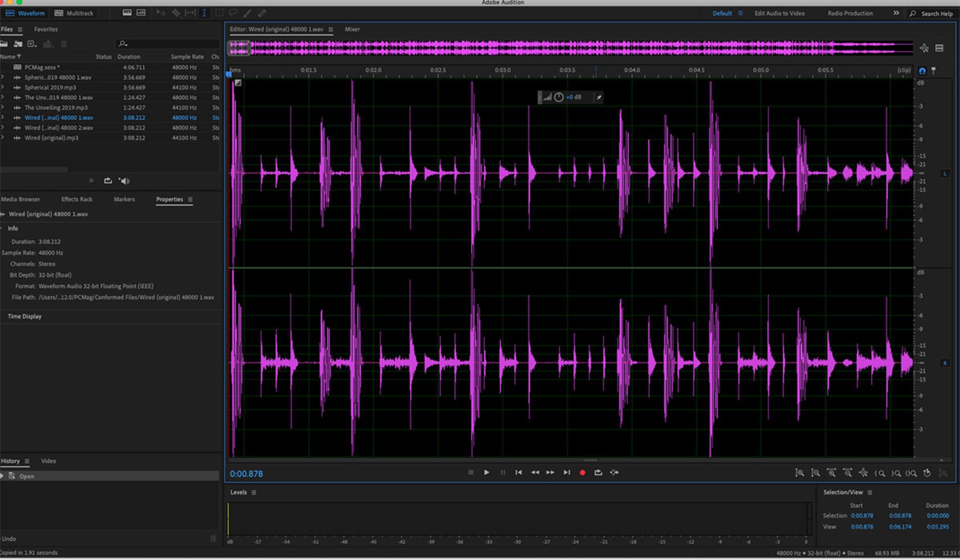Viewport: 960px width, 560px height.
Task: Click the Rewind button
Action: point(534,472)
